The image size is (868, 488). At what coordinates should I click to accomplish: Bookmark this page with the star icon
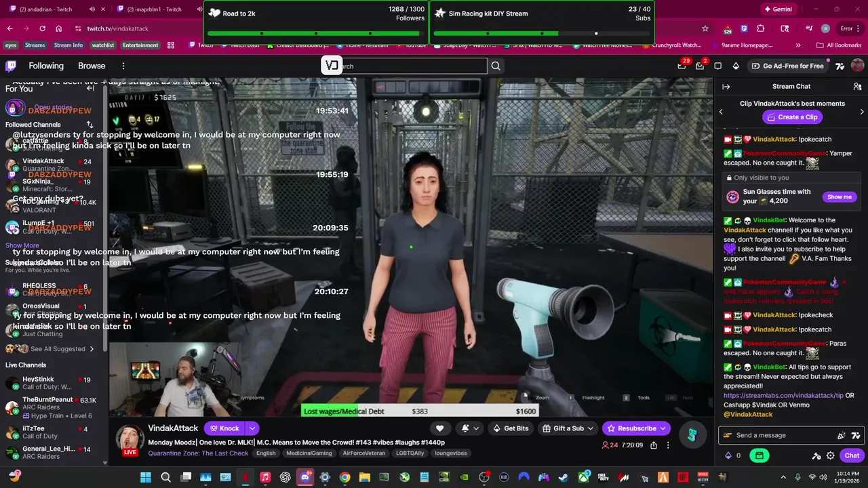(705, 28)
